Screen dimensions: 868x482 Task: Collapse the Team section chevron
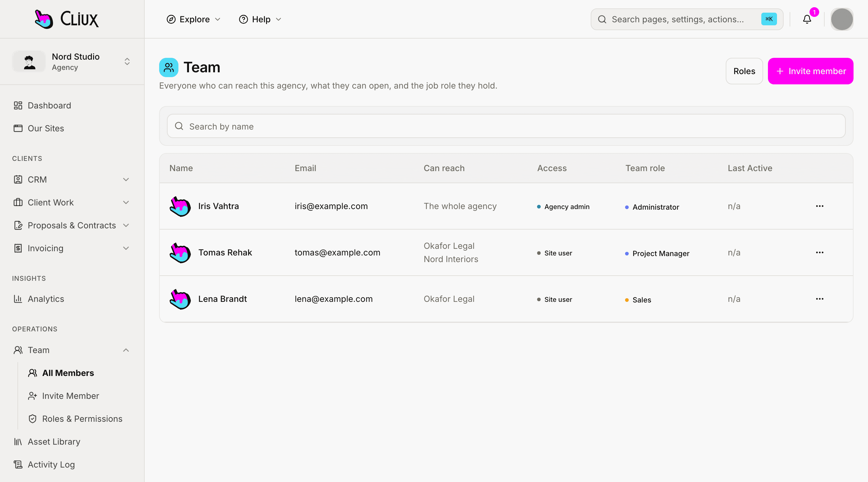126,350
